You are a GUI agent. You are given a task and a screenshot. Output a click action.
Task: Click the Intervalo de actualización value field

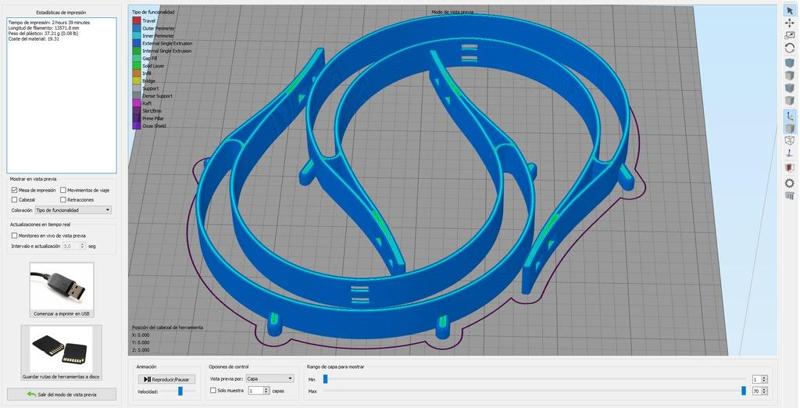click(71, 246)
